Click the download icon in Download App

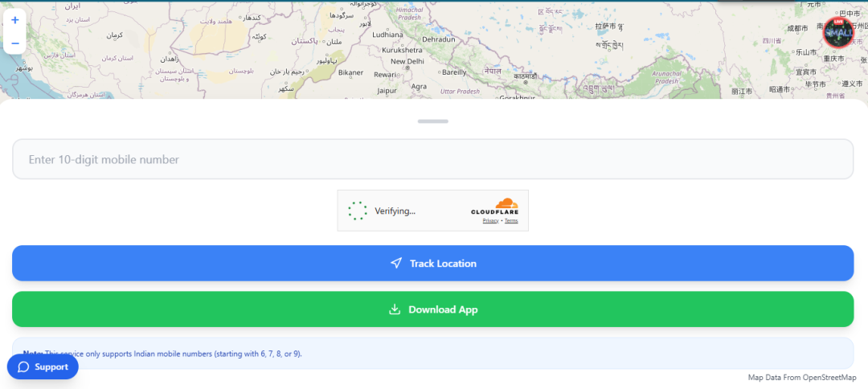[395, 309]
